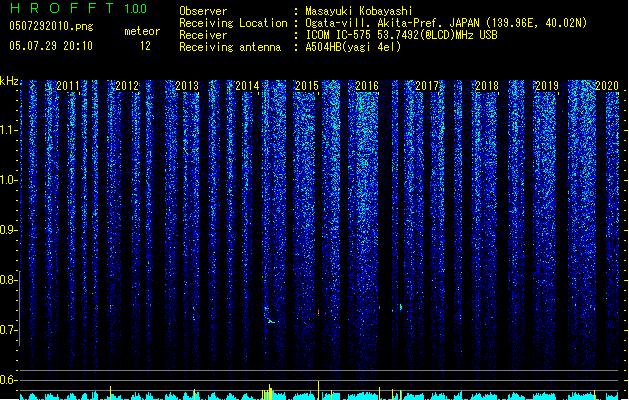Click the 1.0 kHz axis tick label
The image size is (629, 400).
click(8, 180)
